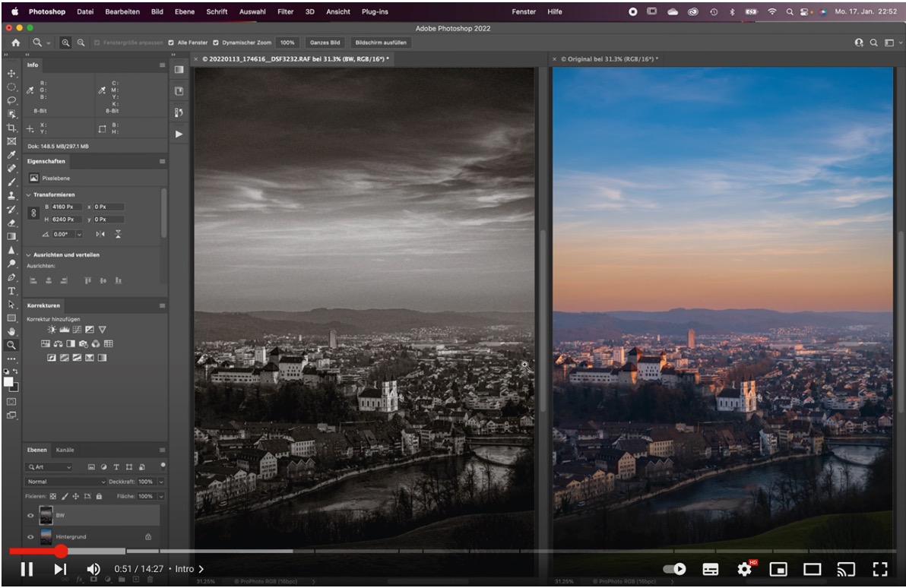906x588 pixels.
Task: Click the Ganzes Bild button
Action: coord(325,43)
